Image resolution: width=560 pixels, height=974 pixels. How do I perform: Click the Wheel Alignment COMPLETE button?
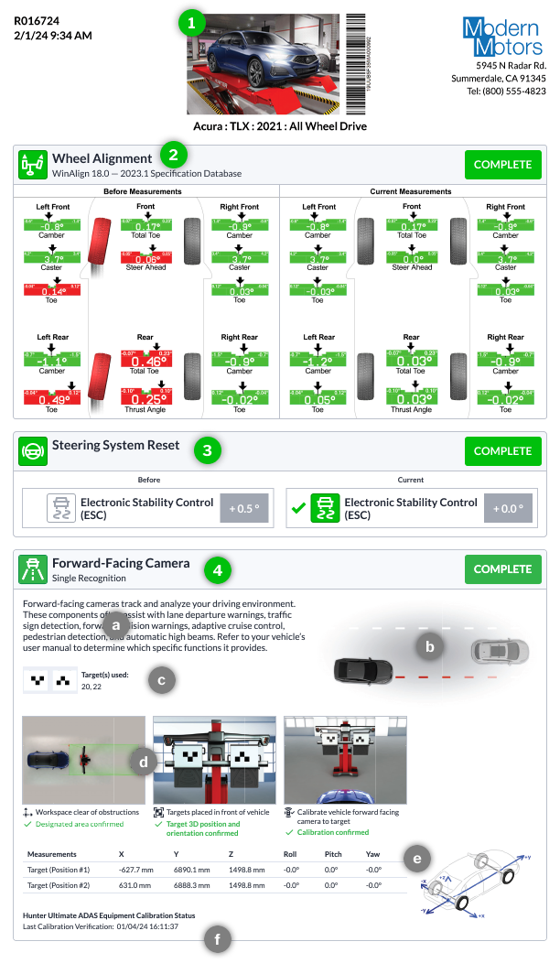pos(503,165)
